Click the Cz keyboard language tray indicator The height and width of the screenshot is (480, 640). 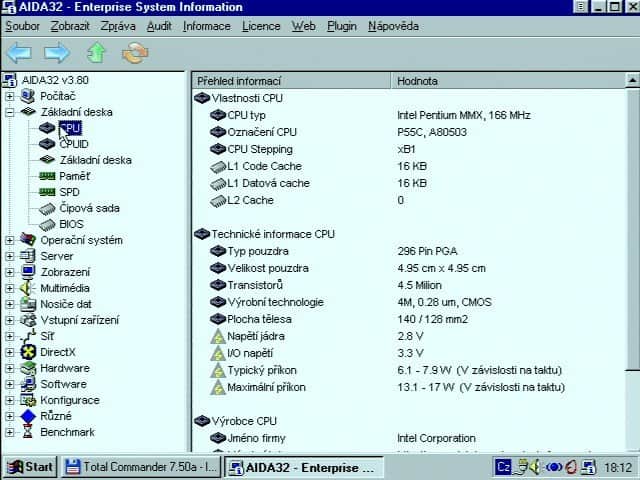[503, 467]
